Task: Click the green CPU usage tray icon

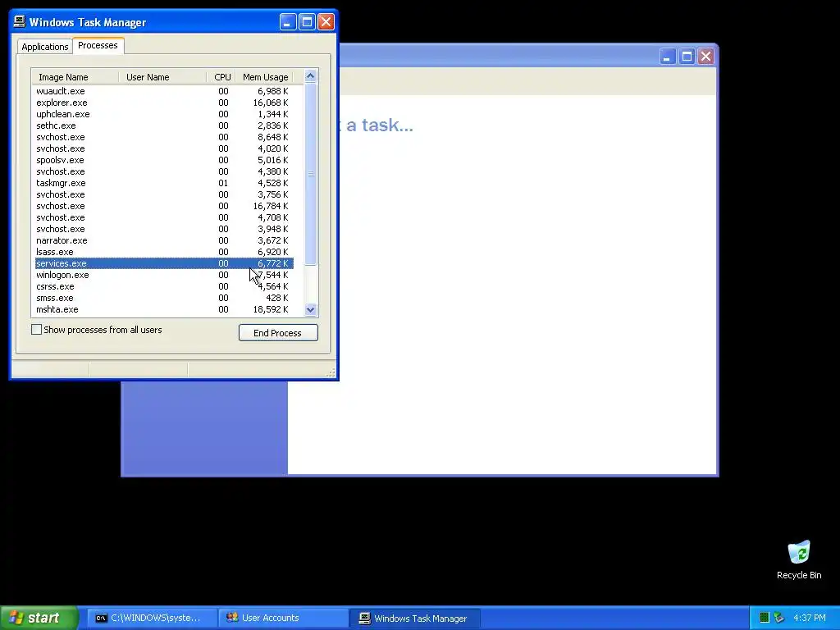Action: tap(765, 618)
